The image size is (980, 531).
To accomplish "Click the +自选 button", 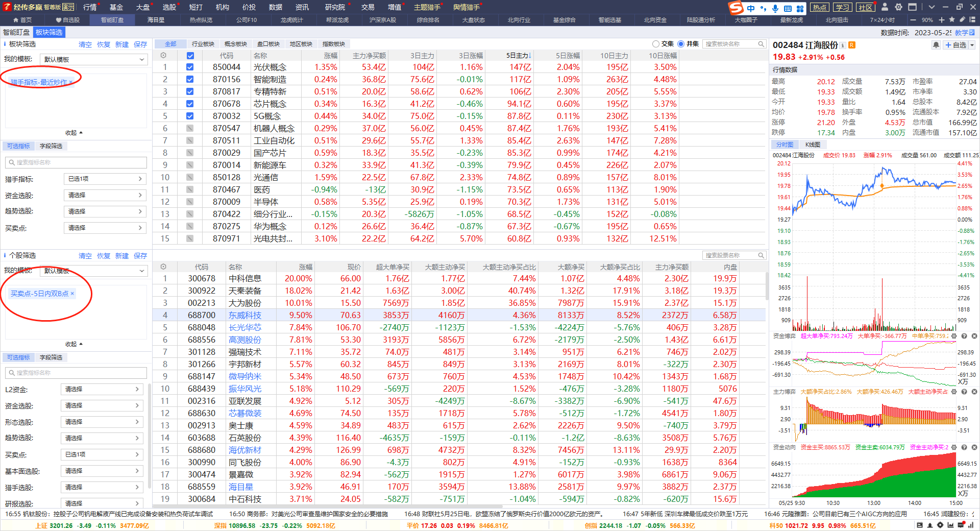I will [955, 45].
